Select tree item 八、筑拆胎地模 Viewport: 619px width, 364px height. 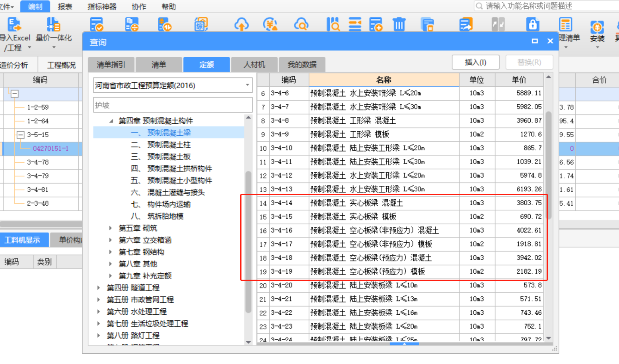(157, 216)
